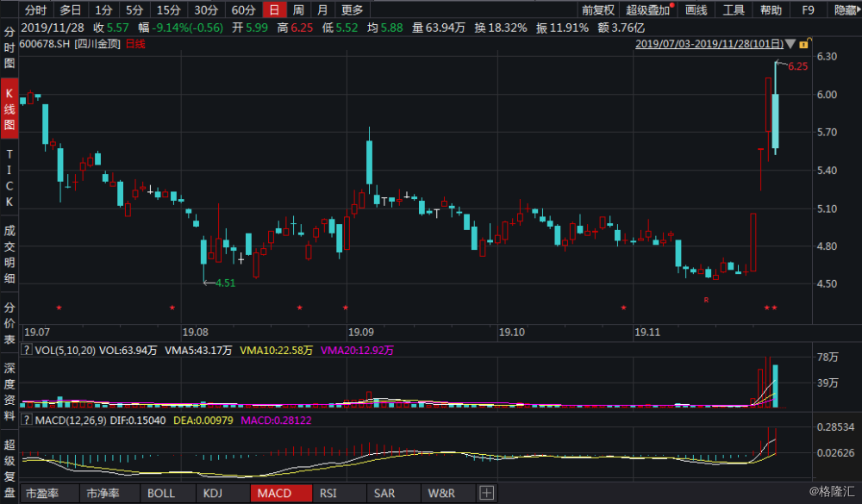This screenshot has width=862, height=504.
Task: Open the 工具 menu
Action: [734, 9]
